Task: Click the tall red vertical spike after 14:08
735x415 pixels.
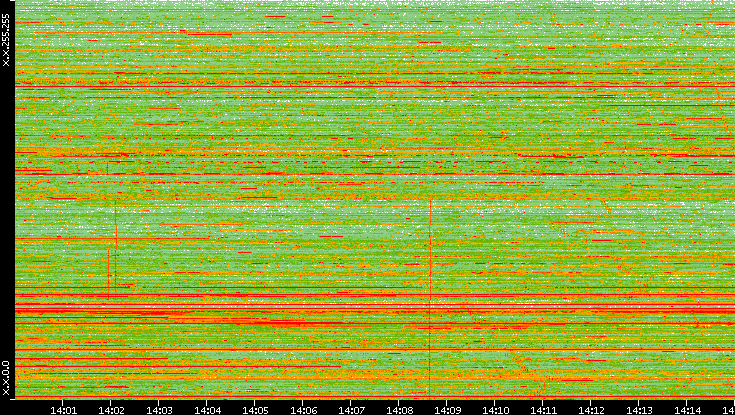Action: pos(430,300)
